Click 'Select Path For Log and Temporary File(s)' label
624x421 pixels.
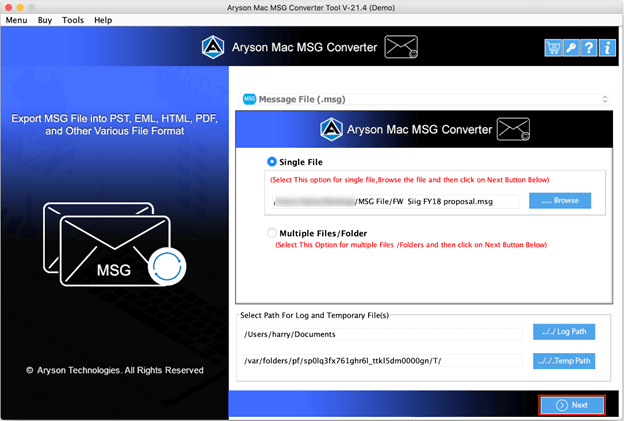coord(314,315)
